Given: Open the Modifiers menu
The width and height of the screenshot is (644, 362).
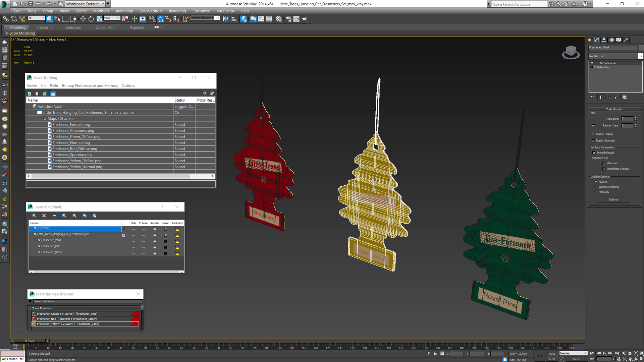Looking at the screenshot, I should point(101,11).
